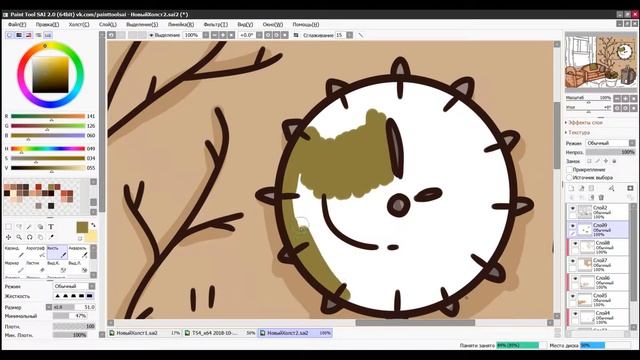Open the brush Режим blend mode dropdown
Viewport: 640px width, 360px height.
click(74, 286)
